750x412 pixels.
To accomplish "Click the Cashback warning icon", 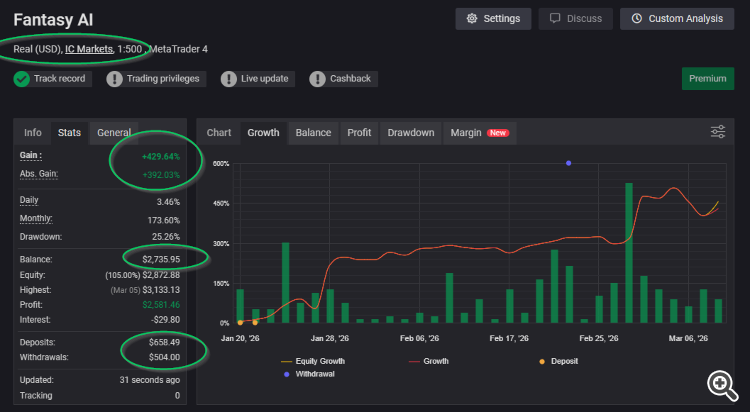I will [x=317, y=79].
